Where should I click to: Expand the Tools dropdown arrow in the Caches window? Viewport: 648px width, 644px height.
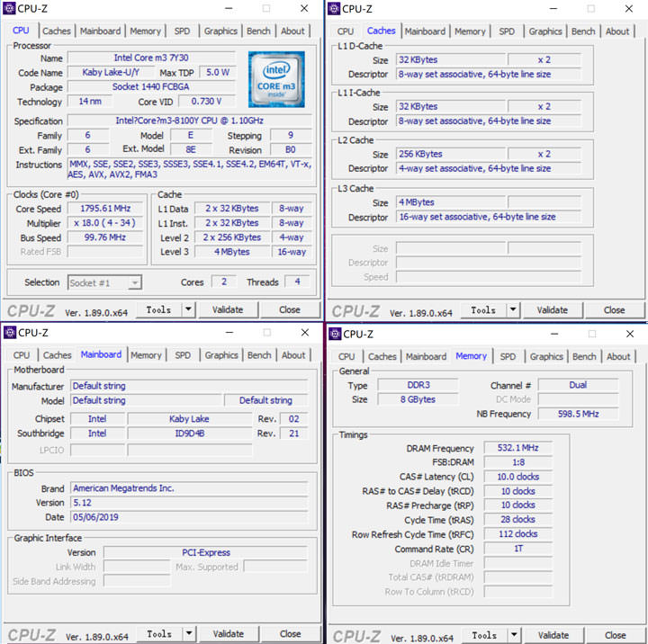coord(513,310)
